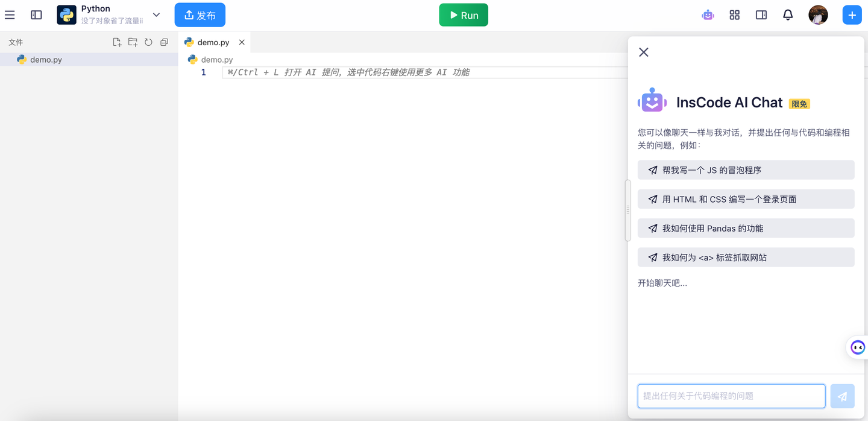The height and width of the screenshot is (421, 868).
Task: Toggle the right panel layout icon
Action: (761, 14)
